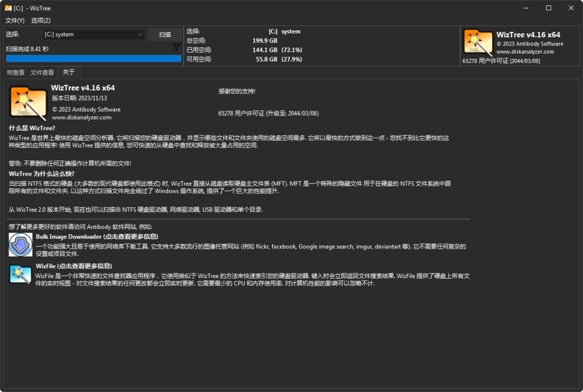Click the filter funnel icon
583x392 pixels.
(x=176, y=47)
